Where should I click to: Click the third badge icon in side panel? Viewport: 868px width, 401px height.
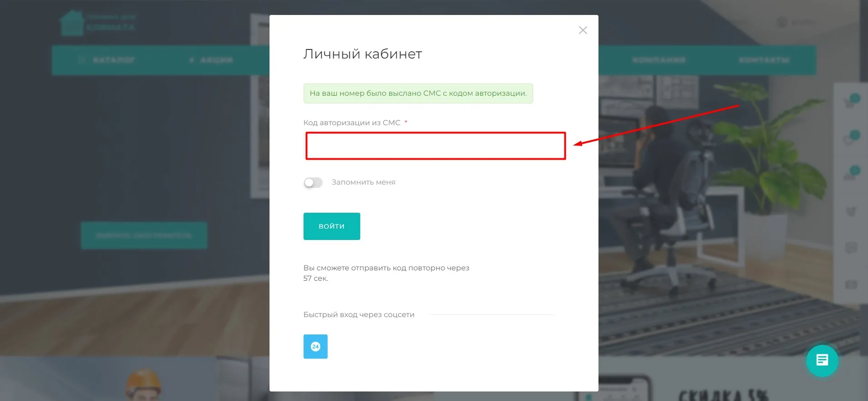(x=849, y=175)
